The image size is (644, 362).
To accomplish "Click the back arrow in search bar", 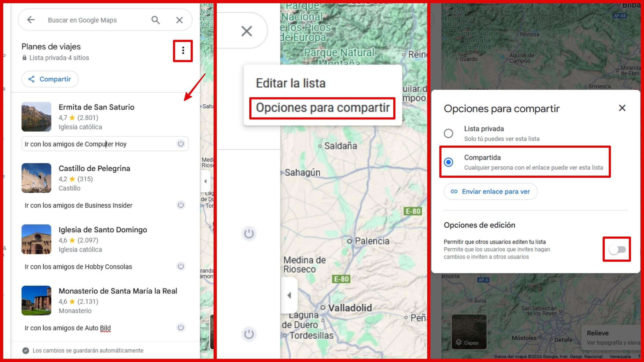I will coord(31,20).
